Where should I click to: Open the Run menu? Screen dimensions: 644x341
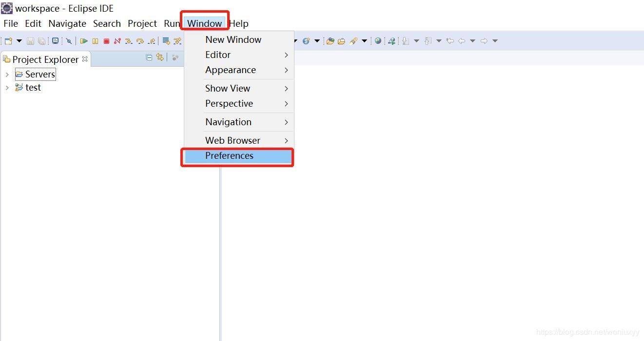pyautogui.click(x=172, y=23)
